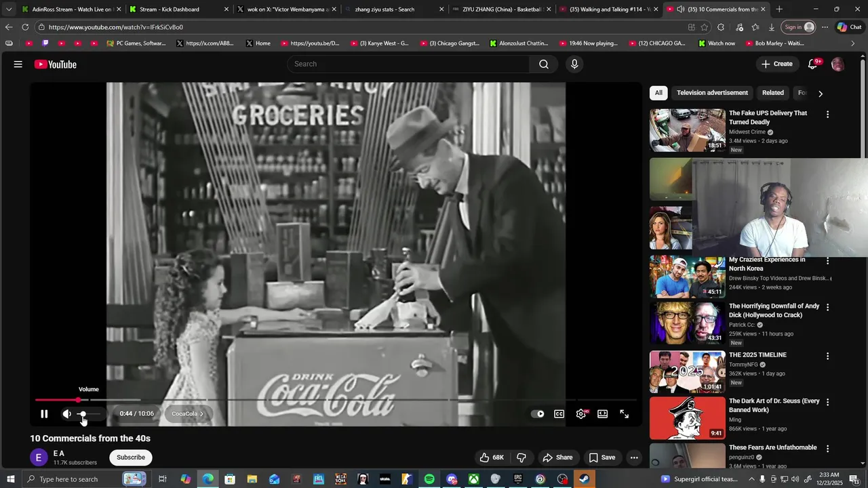This screenshot has width=868, height=488.
Task: Start voice search with microphone
Action: click(x=574, y=64)
